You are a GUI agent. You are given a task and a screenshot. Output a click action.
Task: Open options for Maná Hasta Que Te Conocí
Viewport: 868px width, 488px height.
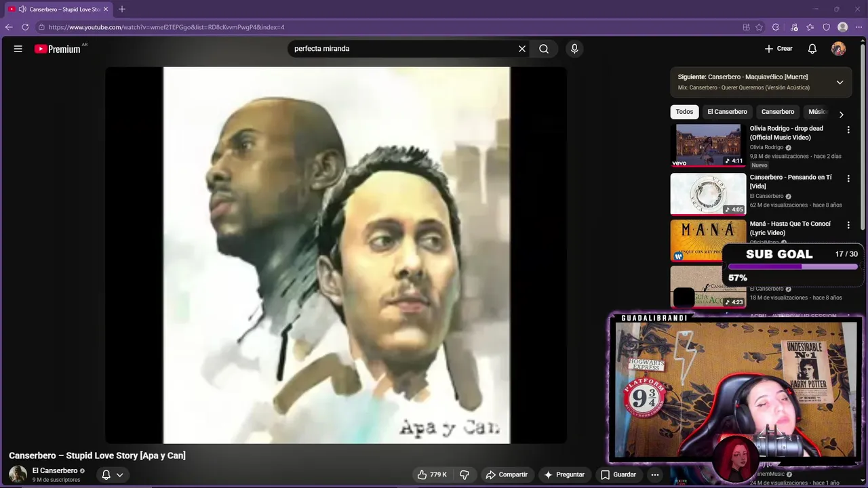(848, 224)
